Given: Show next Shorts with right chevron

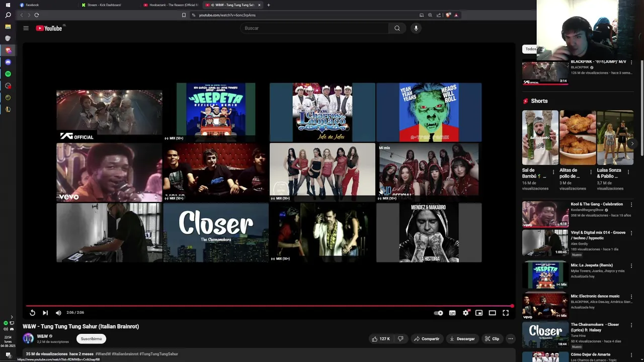Looking at the screenshot, I should (632, 144).
